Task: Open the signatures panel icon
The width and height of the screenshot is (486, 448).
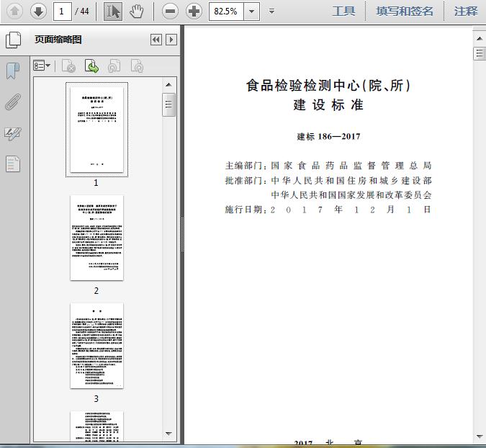Action: [x=13, y=134]
